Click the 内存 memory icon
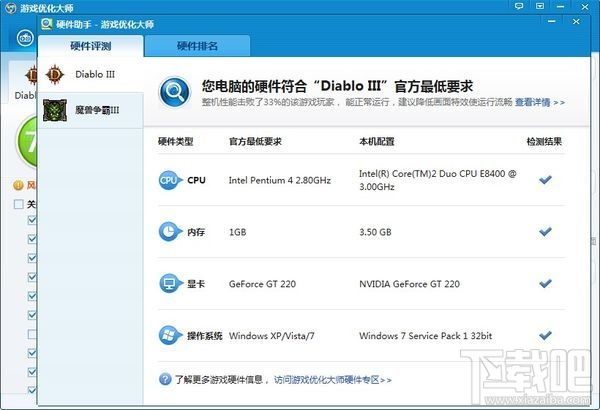Image resolution: width=600 pixels, height=410 pixels. click(169, 232)
